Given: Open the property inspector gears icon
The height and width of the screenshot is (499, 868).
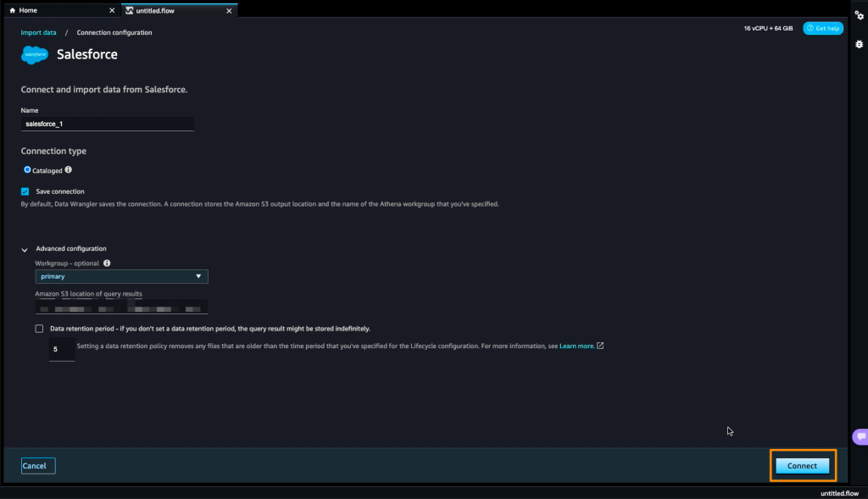Looking at the screenshot, I should click(859, 16).
